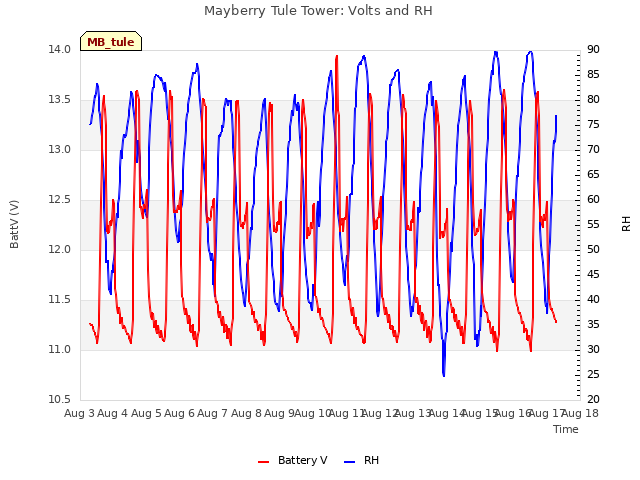Click the Aug 12 date tick label

(380, 413)
